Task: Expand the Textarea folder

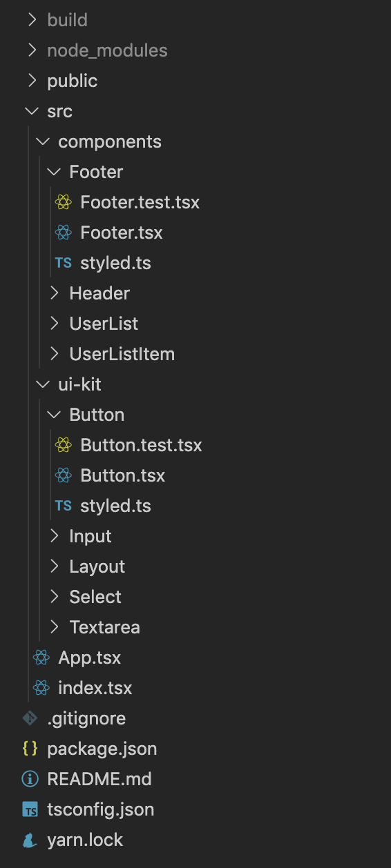Action: (x=104, y=627)
